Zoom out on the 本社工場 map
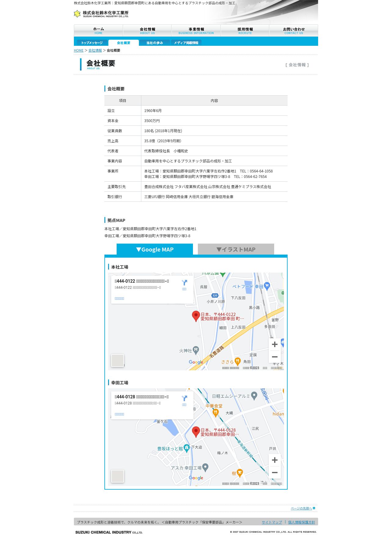Image resolution: width=392 pixels, height=540 pixels. coord(275,357)
